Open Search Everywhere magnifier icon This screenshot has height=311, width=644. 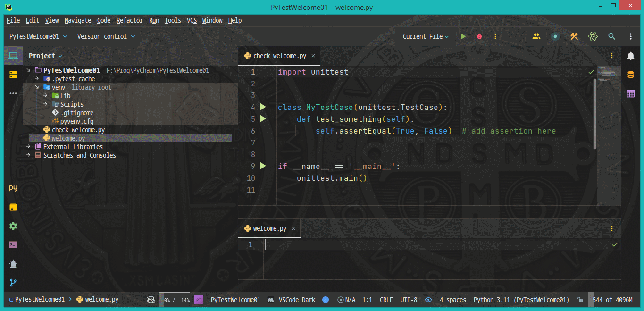(x=612, y=36)
